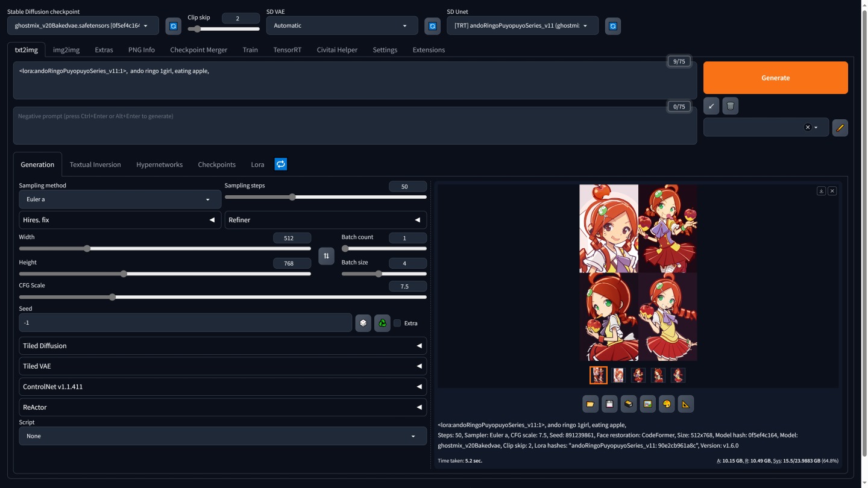
Task: Expand the Tiled Diffusion section
Action: (222, 346)
